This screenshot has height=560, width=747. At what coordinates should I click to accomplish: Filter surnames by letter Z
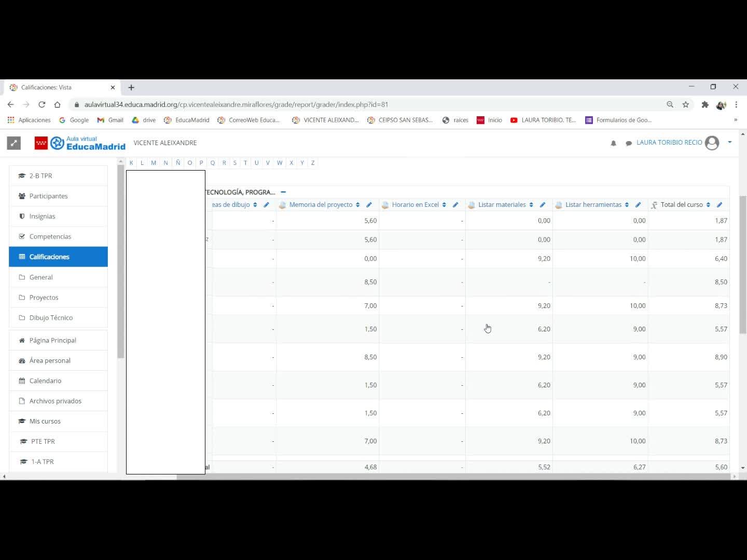coord(313,163)
